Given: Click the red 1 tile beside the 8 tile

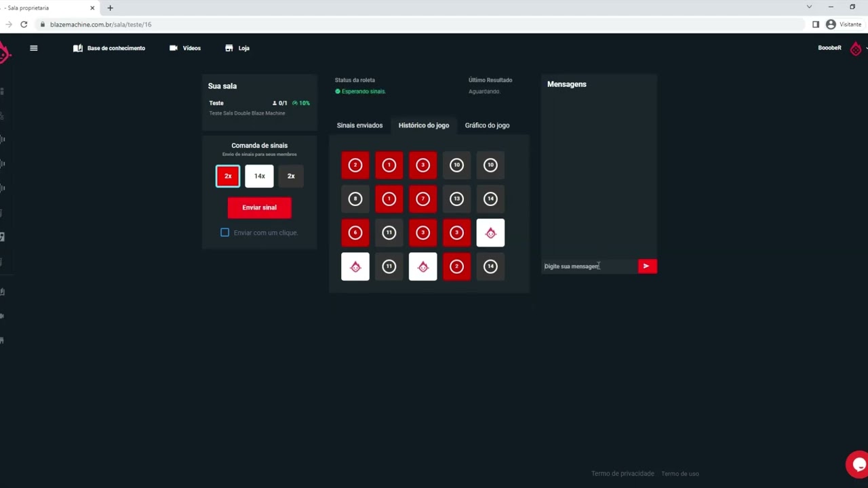Looking at the screenshot, I should pos(389,199).
